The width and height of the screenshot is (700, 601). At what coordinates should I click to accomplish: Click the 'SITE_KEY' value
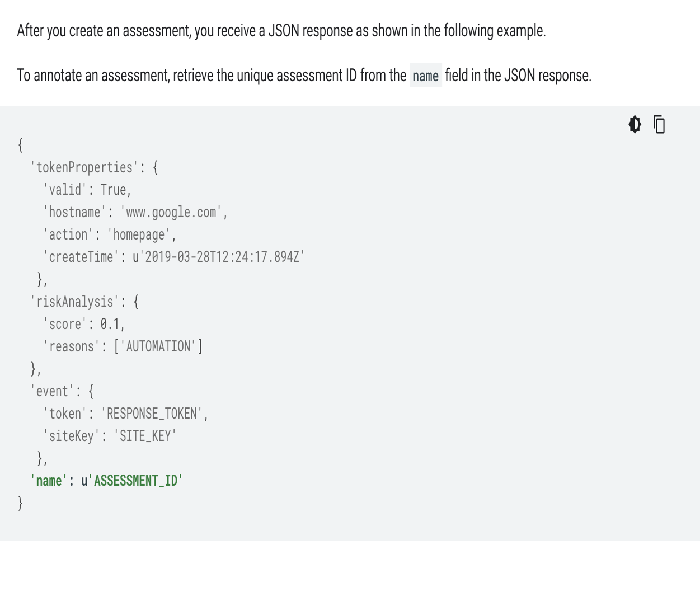pyautogui.click(x=145, y=436)
